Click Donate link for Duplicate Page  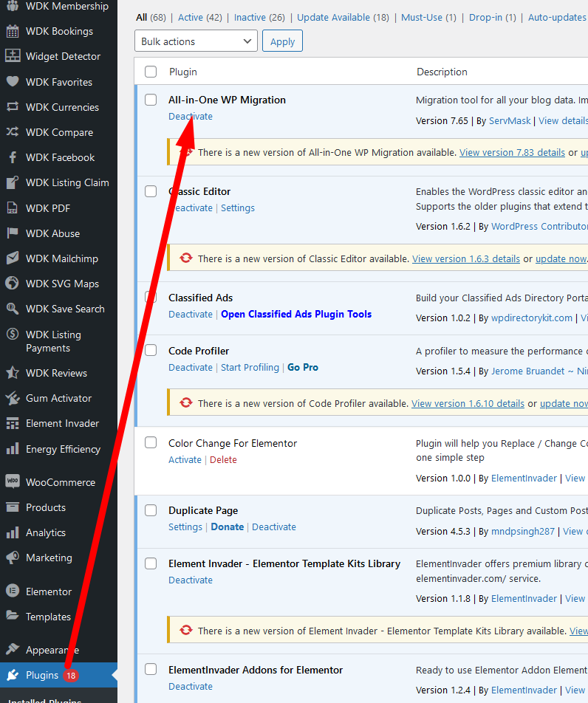point(228,527)
